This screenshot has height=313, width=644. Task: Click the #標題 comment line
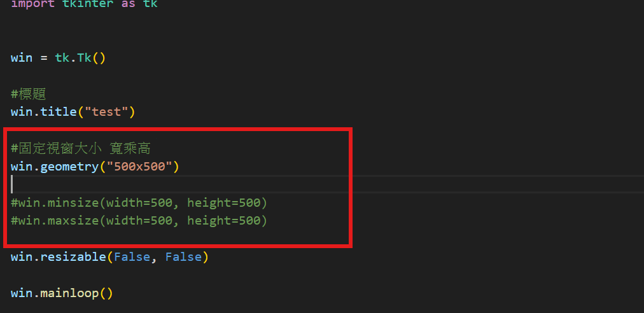pos(29,95)
